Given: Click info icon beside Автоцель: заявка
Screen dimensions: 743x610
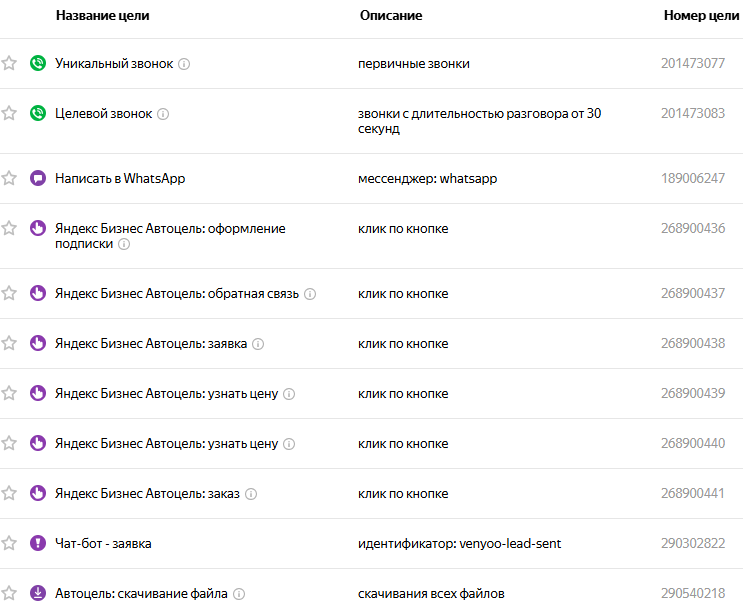Looking at the screenshot, I should tap(258, 344).
